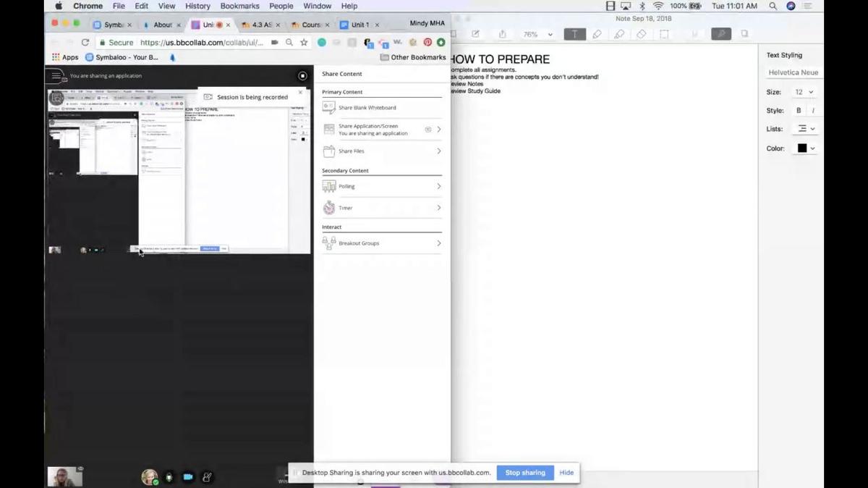Open the Lists style dropdown
The image size is (868, 488).
tap(806, 129)
